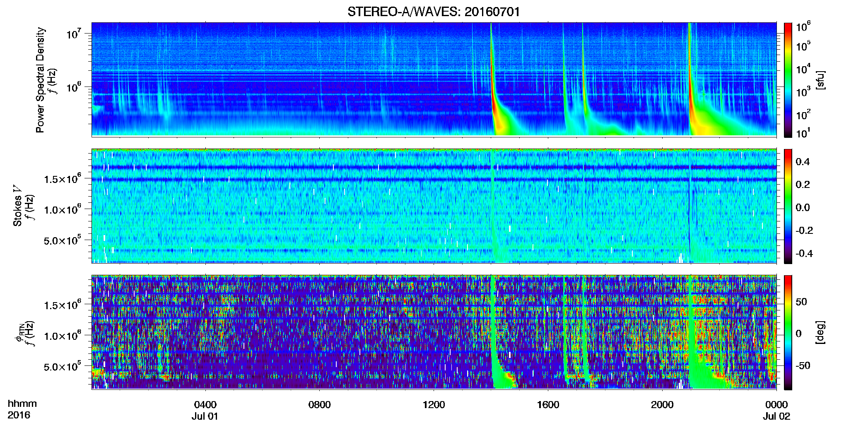Select the Stokes V color bar
Image resolution: width=868 pixels, height=447 pixels.
point(788,206)
